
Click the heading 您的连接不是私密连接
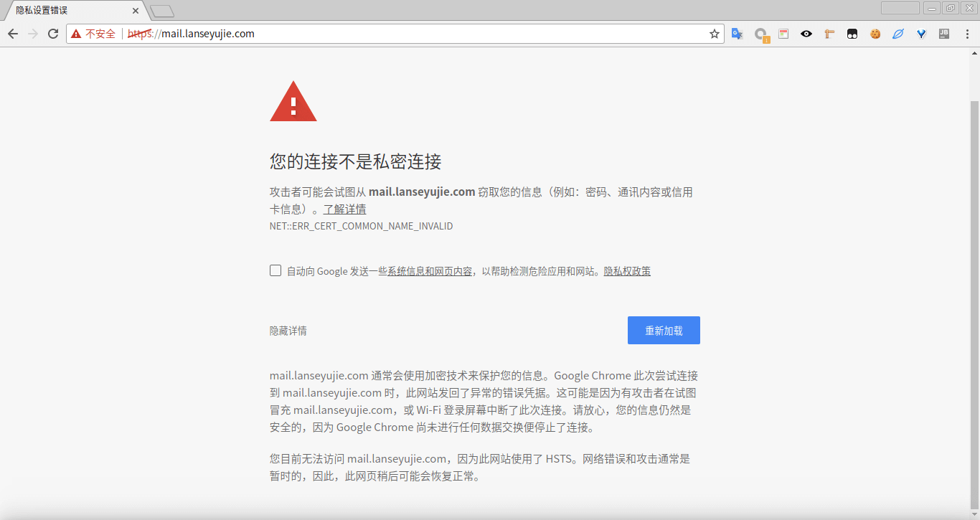coord(355,161)
